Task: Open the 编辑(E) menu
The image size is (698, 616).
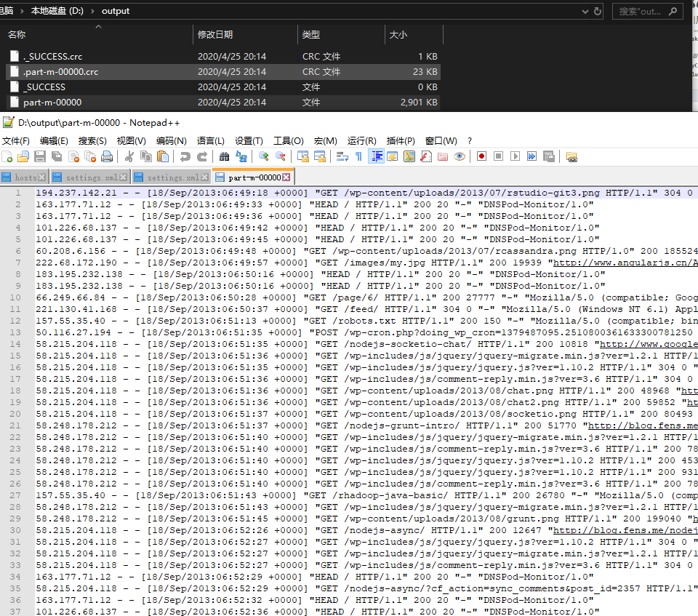Action: tap(54, 141)
